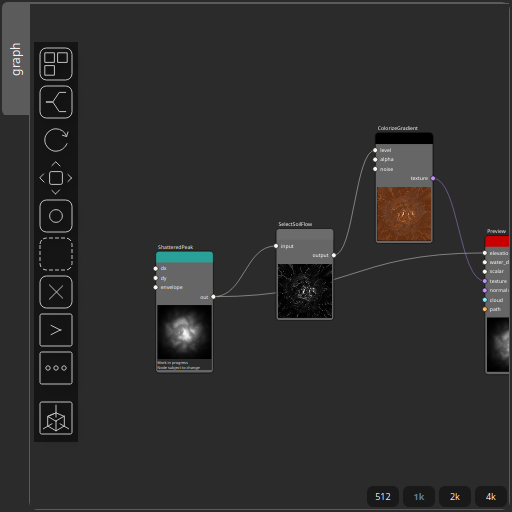Open the three-dots more options icon

coord(56,368)
